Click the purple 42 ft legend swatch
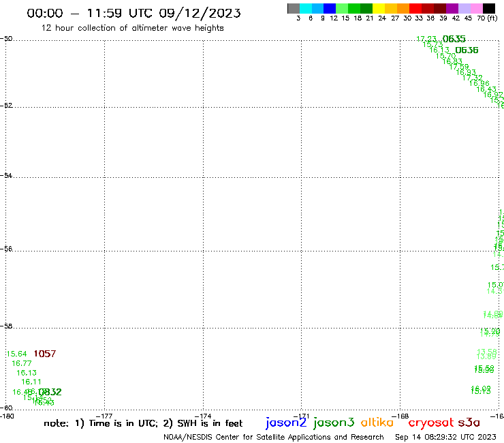This screenshot has width=504, height=443. coord(452,8)
